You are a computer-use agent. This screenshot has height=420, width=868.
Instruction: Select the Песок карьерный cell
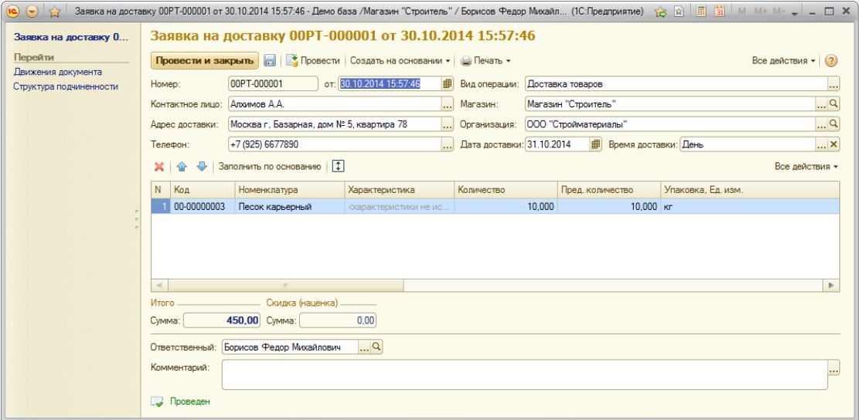point(290,207)
